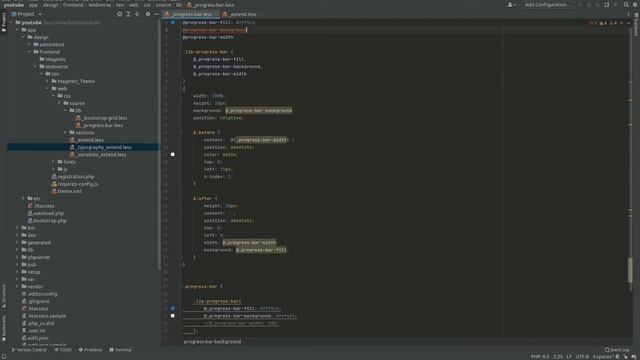Select requirejs-config.js file
This screenshot has height=360, width=640.
[75, 184]
